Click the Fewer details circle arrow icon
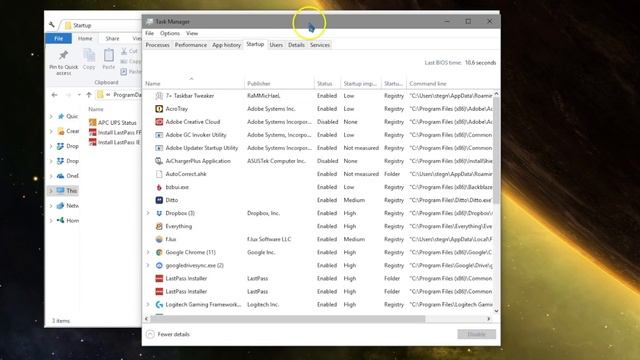Image resolution: width=640 pixels, height=360 pixels. pyautogui.click(x=150, y=334)
